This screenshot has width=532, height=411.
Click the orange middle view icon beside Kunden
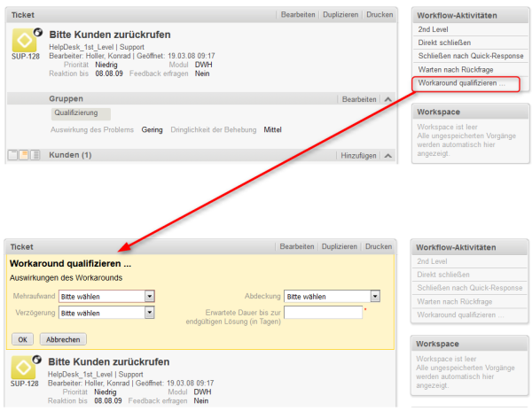(25, 156)
